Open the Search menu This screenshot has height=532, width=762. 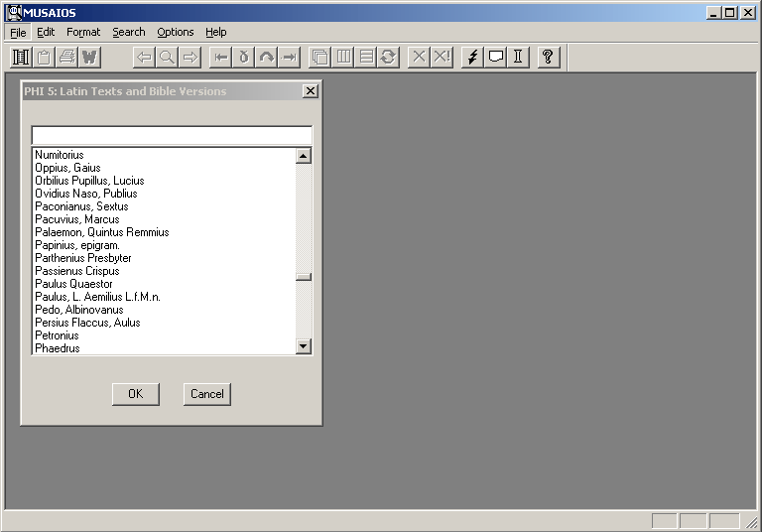129,32
